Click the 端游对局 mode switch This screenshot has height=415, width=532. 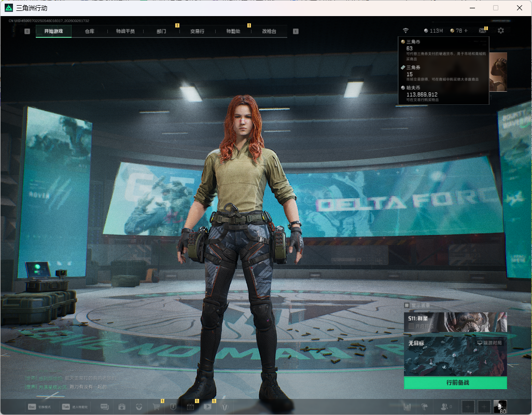click(x=489, y=343)
